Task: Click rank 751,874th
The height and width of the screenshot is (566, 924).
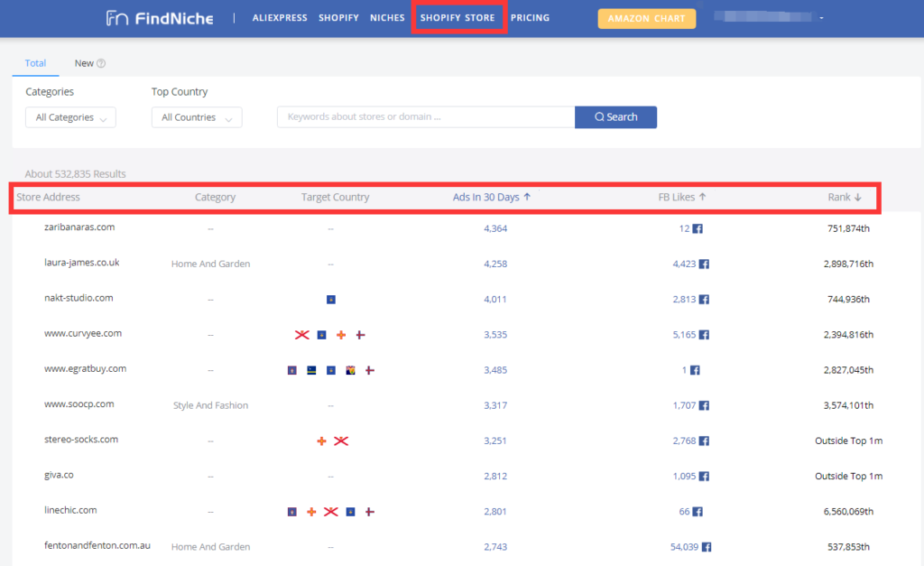Action: click(x=848, y=228)
